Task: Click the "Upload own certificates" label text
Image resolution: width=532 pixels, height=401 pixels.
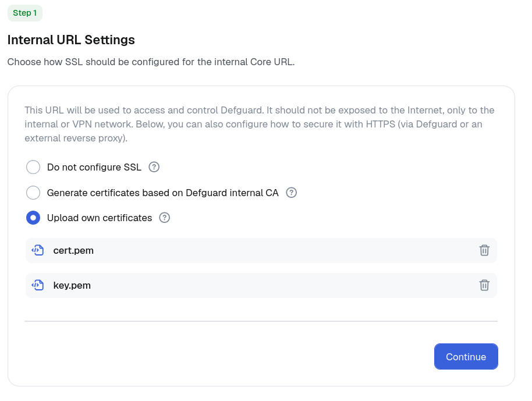Action: pos(100,218)
